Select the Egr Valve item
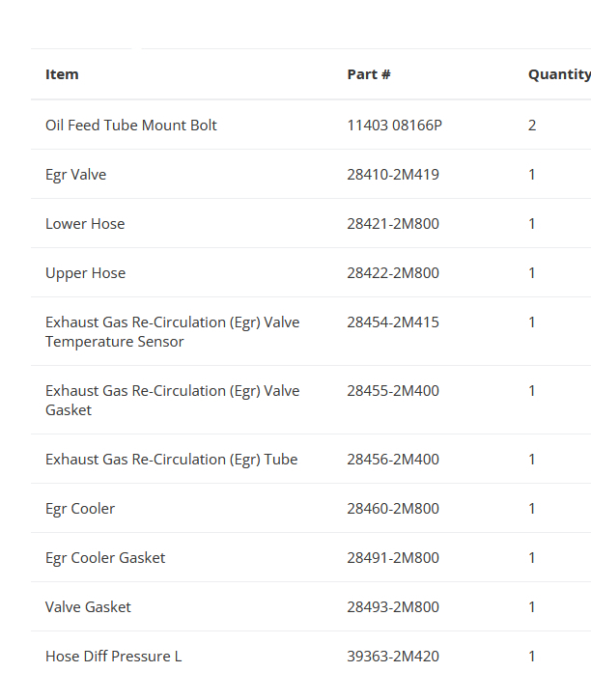 [x=76, y=175]
